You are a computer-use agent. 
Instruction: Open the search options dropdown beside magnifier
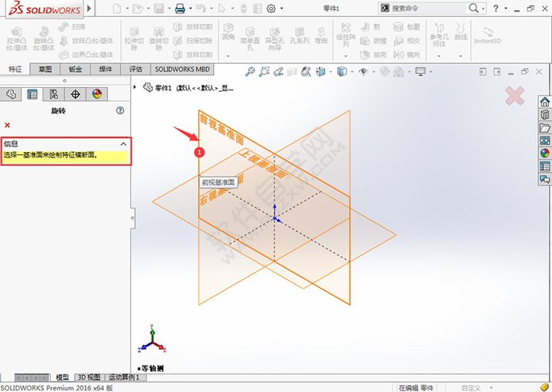483,8
